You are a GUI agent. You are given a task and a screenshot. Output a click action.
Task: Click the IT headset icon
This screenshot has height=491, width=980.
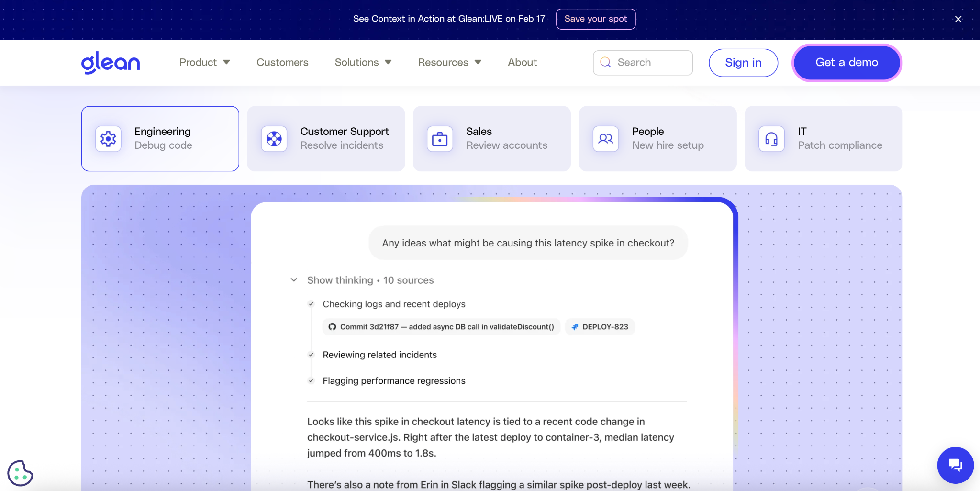(771, 139)
